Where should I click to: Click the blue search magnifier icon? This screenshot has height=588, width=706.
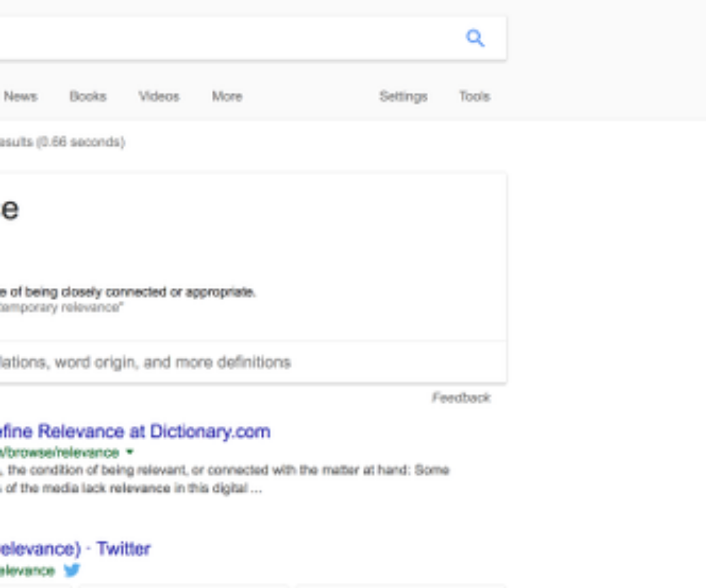pos(475,38)
